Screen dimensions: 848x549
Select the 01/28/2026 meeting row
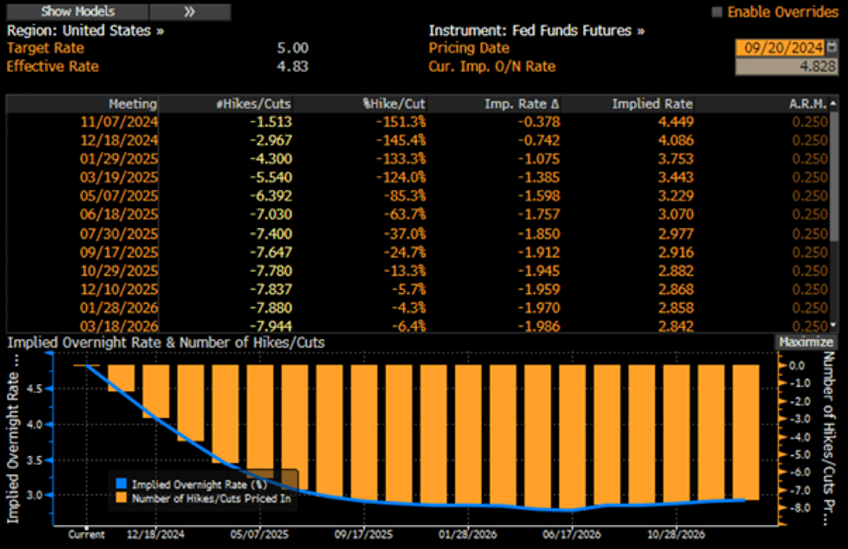tap(417, 307)
